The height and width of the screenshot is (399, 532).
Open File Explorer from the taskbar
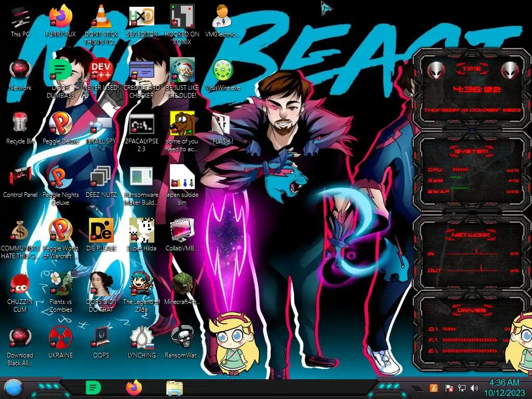tap(175, 388)
